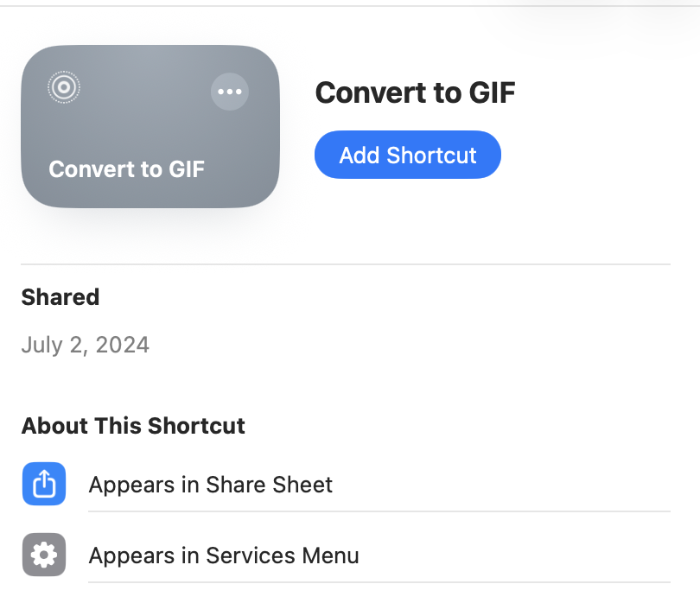Image resolution: width=700 pixels, height=603 pixels.
Task: Click the July 2, 2024 date text
Action: 86,345
